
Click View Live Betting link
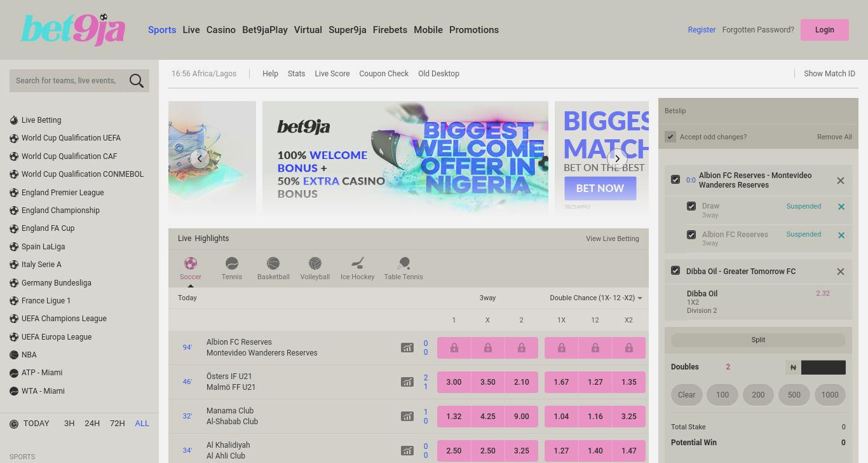pyautogui.click(x=613, y=238)
